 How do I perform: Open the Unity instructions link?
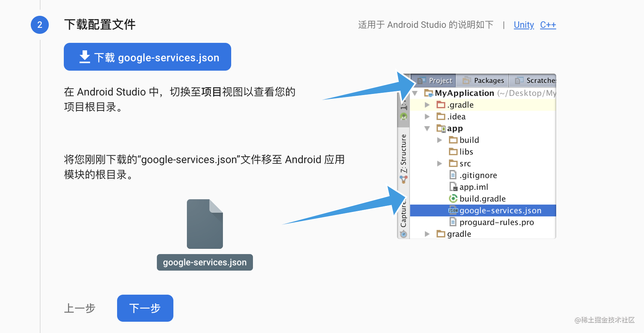524,25
